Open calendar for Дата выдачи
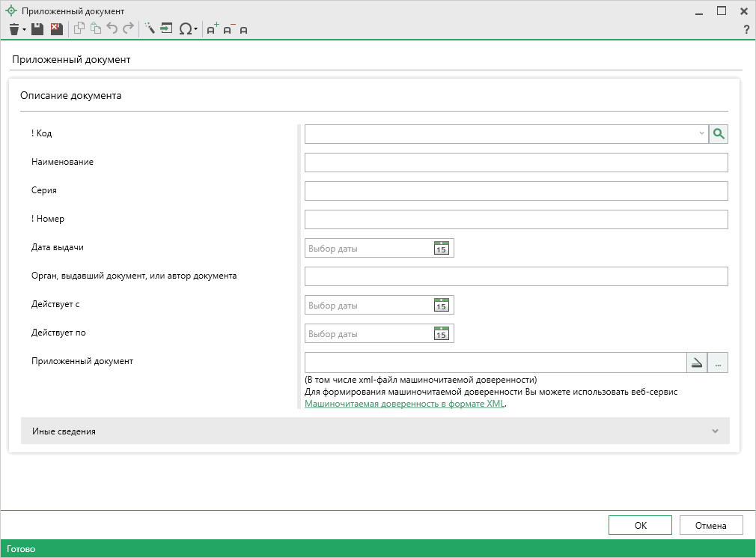The height and width of the screenshot is (558, 756). (441, 248)
